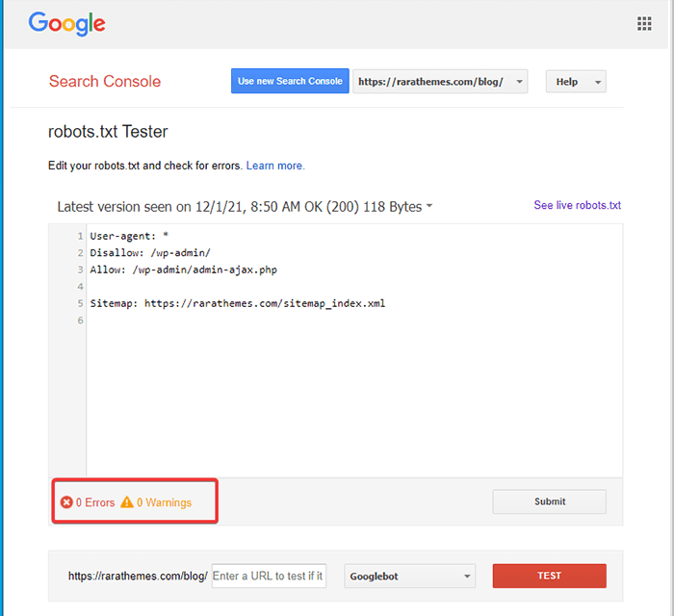Click line 1 User-agent in editor
The image size is (674, 616).
pyautogui.click(x=129, y=236)
